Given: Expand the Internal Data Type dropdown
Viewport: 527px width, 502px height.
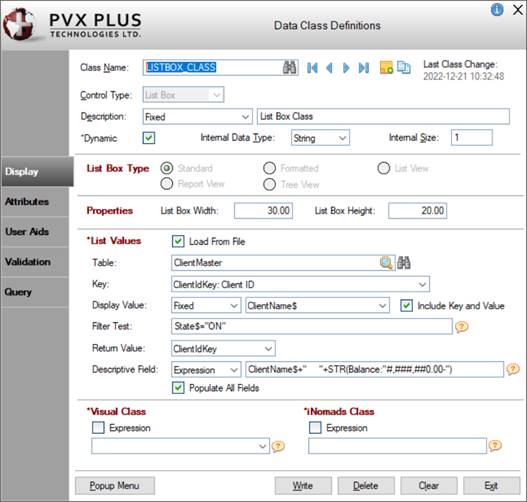Looking at the screenshot, I should click(320, 138).
